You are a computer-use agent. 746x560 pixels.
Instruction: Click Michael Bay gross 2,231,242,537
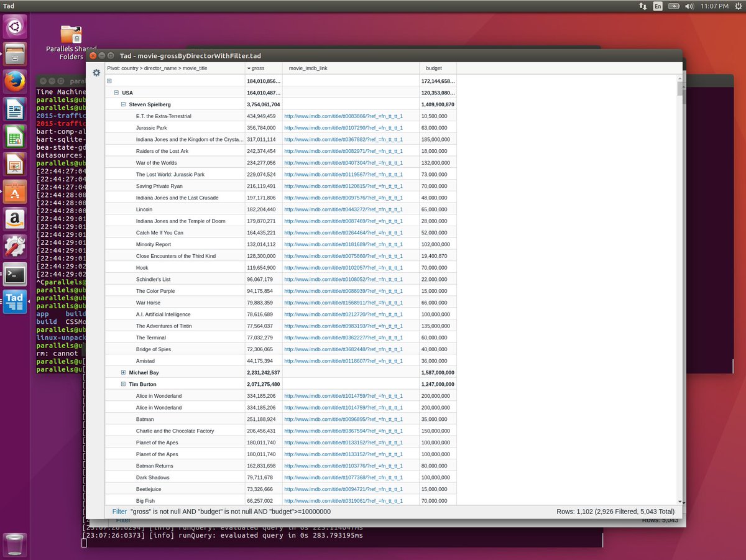[x=264, y=372]
